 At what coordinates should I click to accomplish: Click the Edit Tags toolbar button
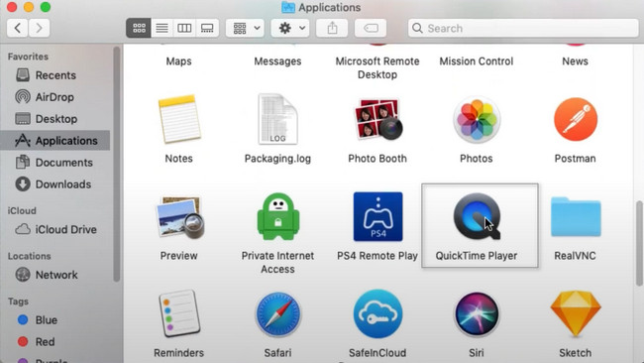(371, 28)
